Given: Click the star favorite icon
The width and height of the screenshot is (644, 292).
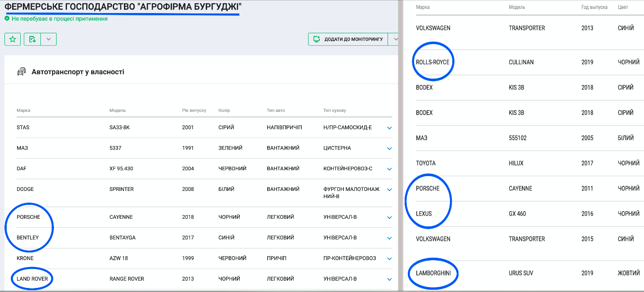Looking at the screenshot, I should 13,40.
